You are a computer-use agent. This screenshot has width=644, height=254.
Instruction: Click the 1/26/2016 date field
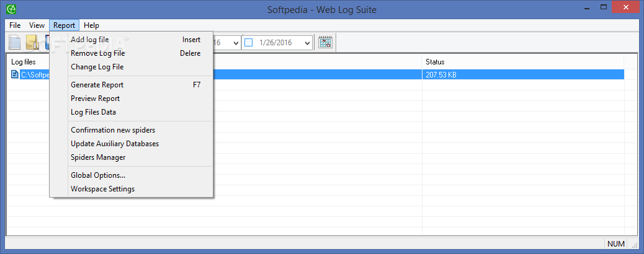278,43
